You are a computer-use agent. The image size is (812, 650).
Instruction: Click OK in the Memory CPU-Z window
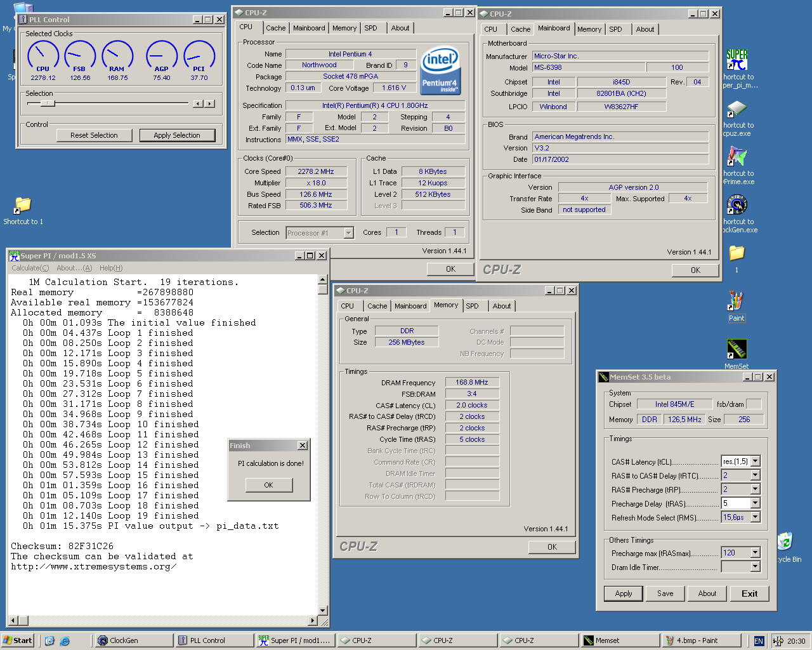point(553,547)
